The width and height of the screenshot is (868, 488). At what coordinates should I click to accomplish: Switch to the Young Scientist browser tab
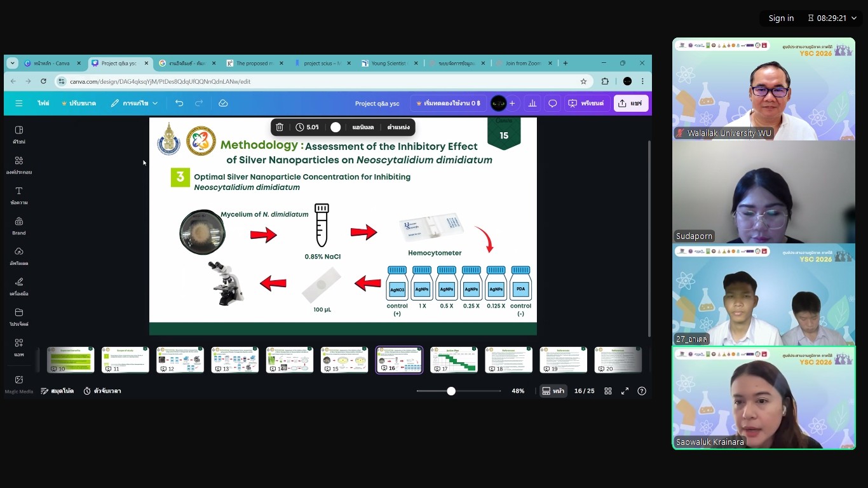[388, 63]
